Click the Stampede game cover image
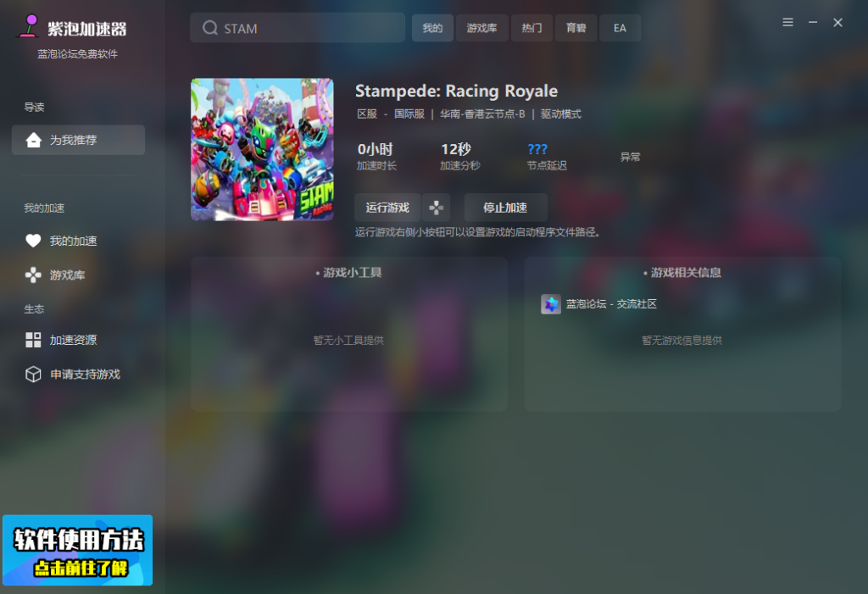Viewport: 868px width, 594px height. click(x=262, y=149)
